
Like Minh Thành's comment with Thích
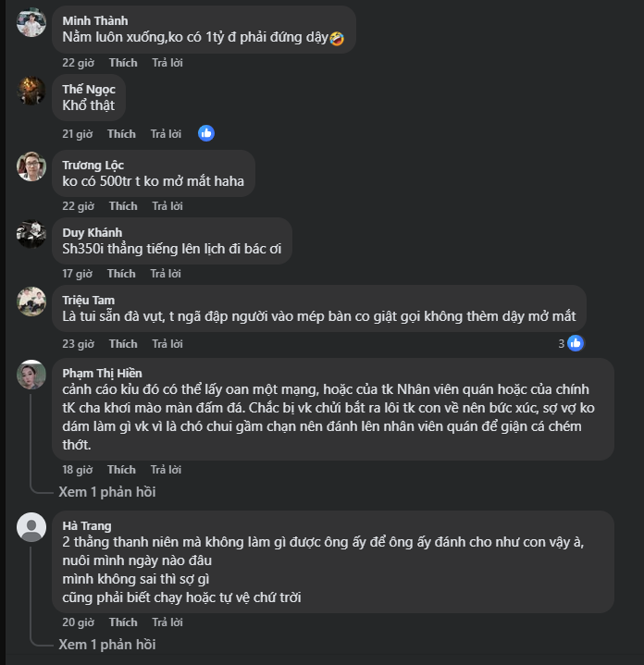(122, 63)
